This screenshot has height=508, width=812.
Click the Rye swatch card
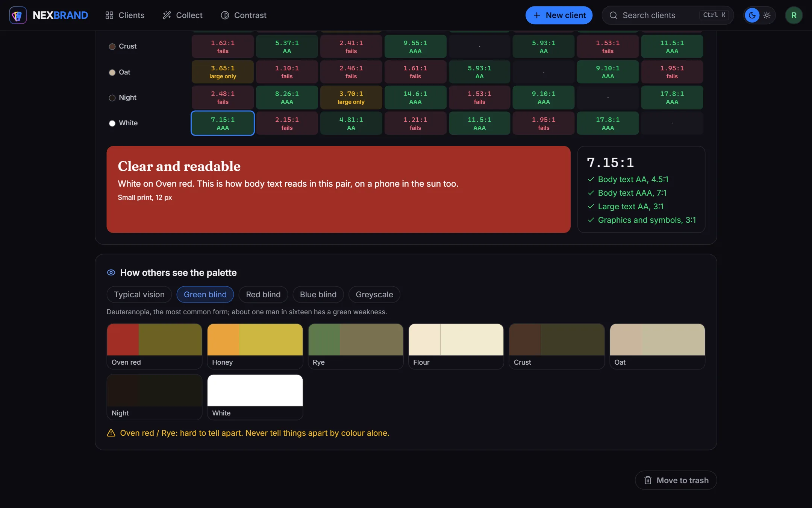pos(356,346)
